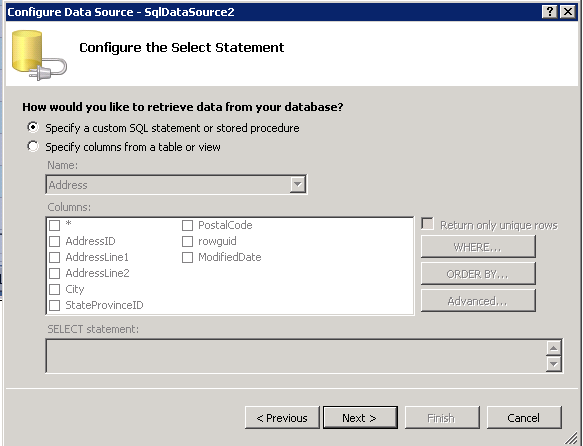This screenshot has height=446, width=583.
Task: Return to the Previous wizard step
Action: click(282, 418)
